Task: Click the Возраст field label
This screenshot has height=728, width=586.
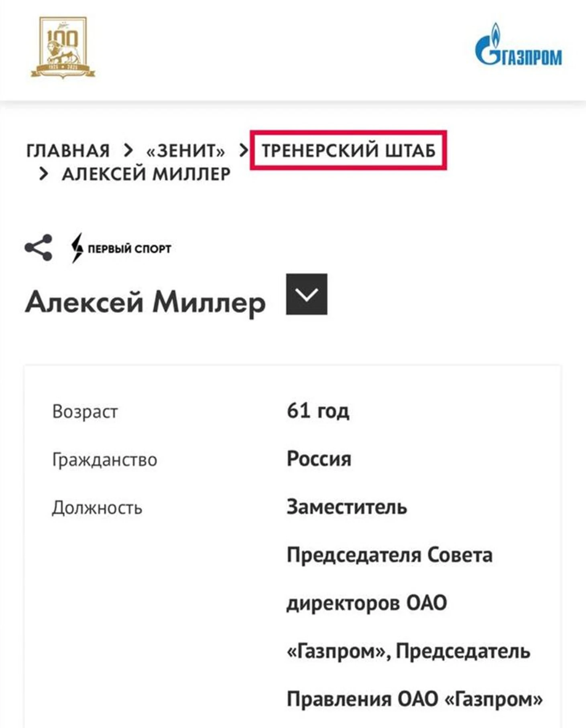Action: pyautogui.click(x=85, y=412)
